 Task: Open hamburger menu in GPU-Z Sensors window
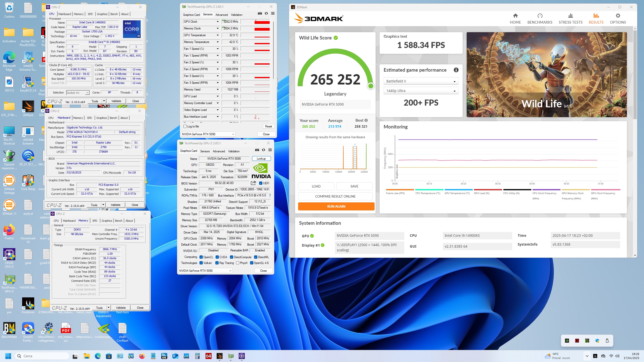[x=273, y=14]
